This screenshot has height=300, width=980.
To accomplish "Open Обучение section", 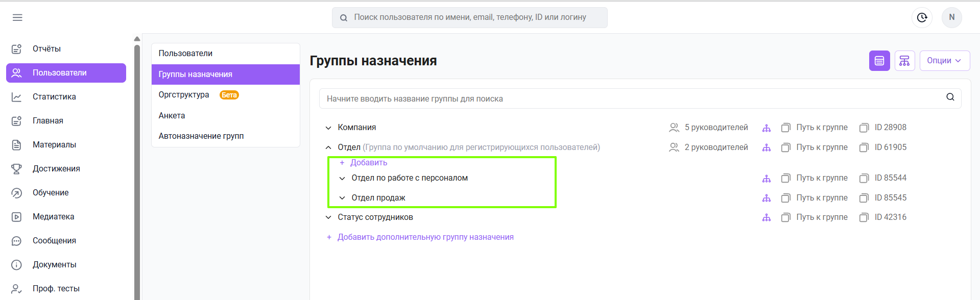I will tap(66, 193).
